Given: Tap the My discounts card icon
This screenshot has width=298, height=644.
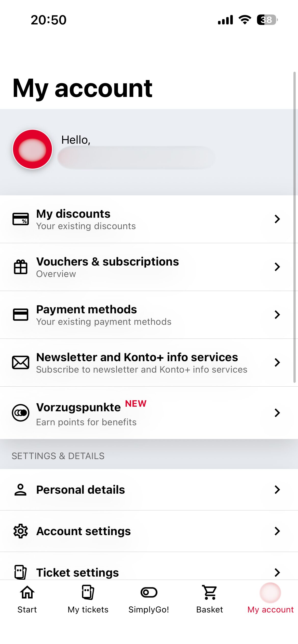Looking at the screenshot, I should 21,219.
